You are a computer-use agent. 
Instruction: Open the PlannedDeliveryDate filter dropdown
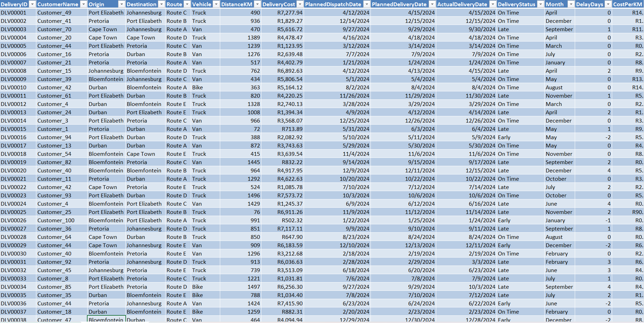(x=432, y=4)
